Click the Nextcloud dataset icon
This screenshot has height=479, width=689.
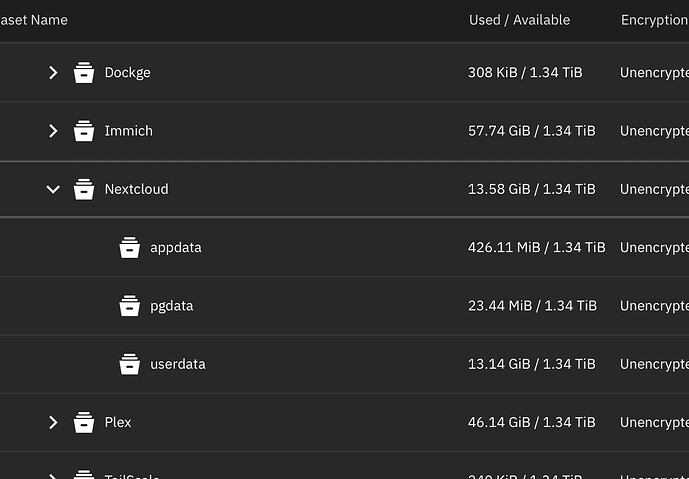[x=83, y=189]
